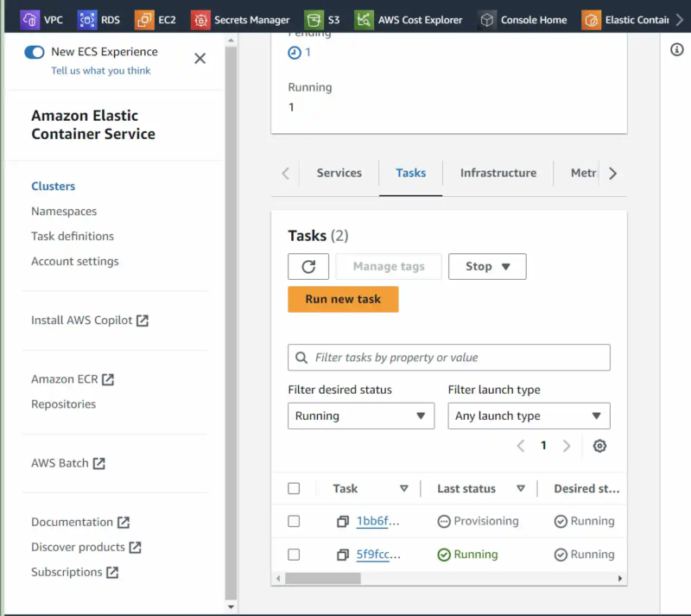
Task: Click external link icon beside Documentation
Action: [124, 523]
